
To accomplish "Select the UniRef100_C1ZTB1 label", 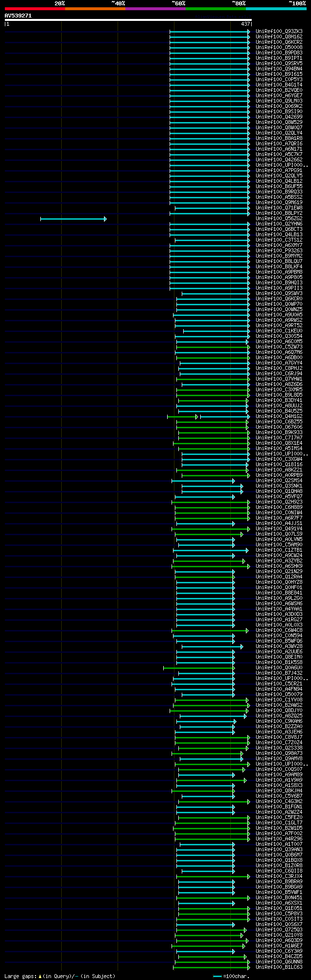I will pyautogui.click(x=279, y=550).
